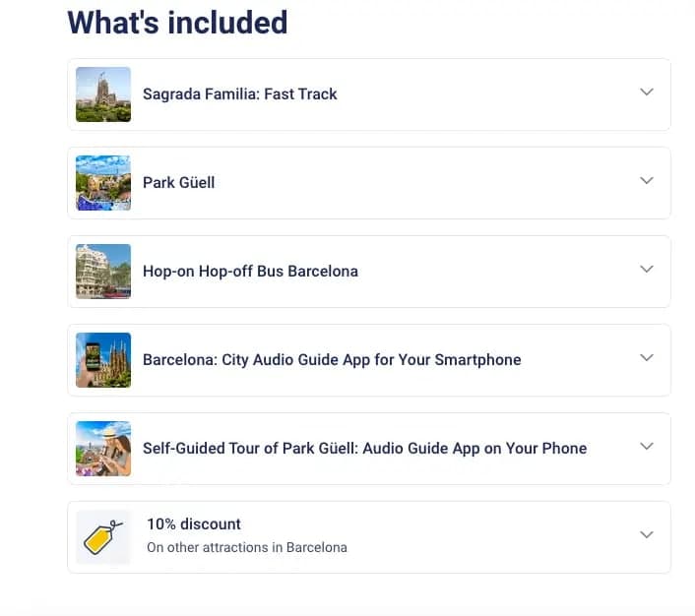Click the Hop-on Hop-off Bus thumbnail
Viewport: 695px width, 616px height.
coord(103,272)
